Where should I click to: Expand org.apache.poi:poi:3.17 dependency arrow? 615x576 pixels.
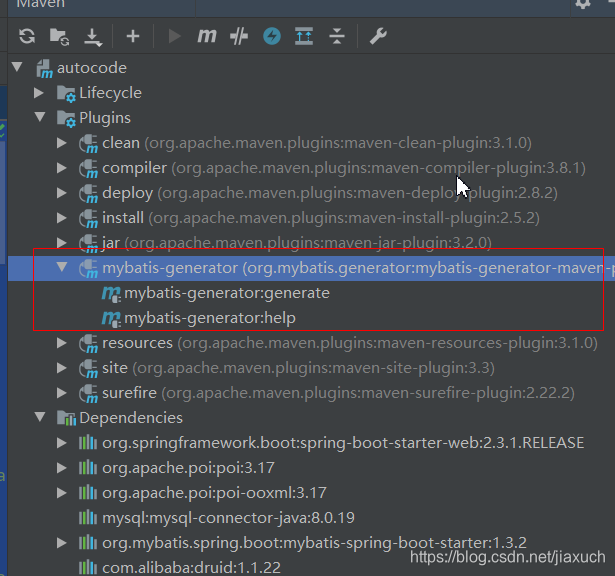[x=62, y=468]
